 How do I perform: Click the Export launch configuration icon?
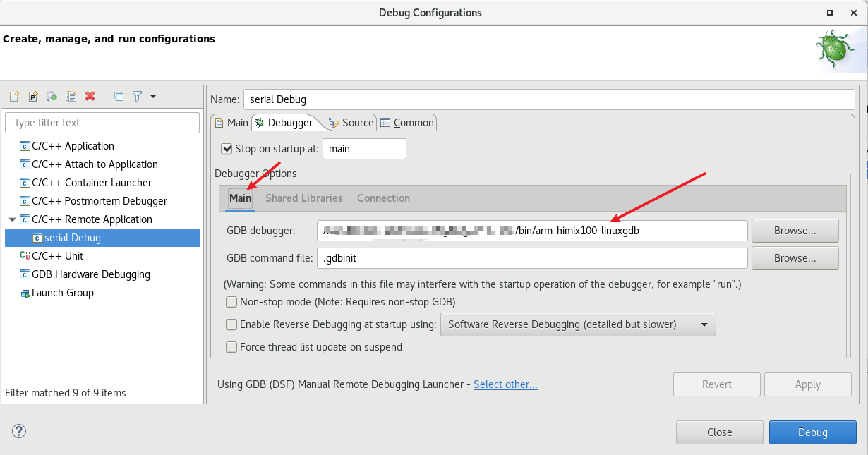click(x=52, y=96)
